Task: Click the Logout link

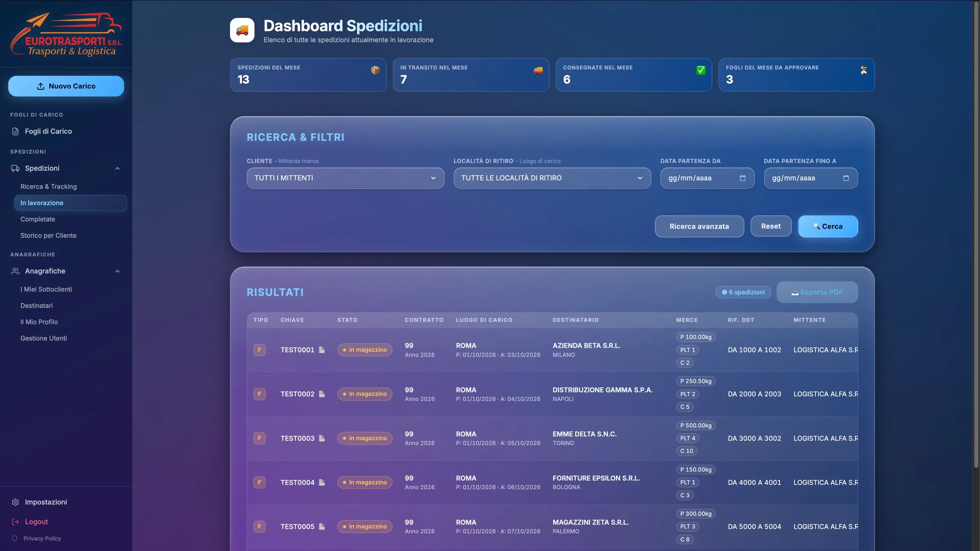Action: [x=36, y=522]
